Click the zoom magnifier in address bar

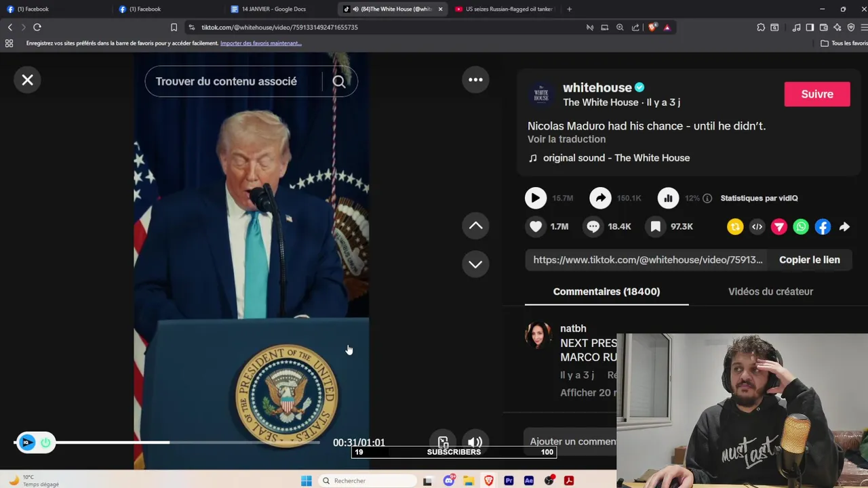(x=620, y=27)
